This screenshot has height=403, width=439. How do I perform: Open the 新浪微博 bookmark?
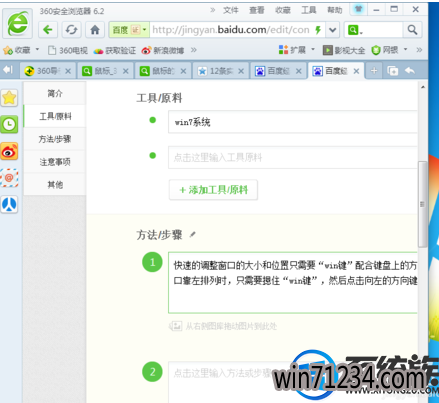click(x=163, y=50)
